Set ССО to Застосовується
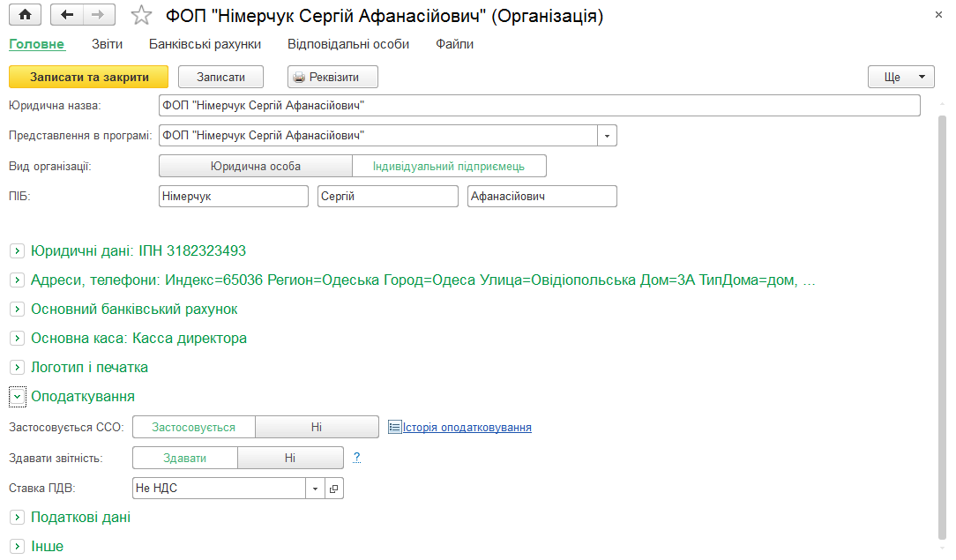 (193, 427)
